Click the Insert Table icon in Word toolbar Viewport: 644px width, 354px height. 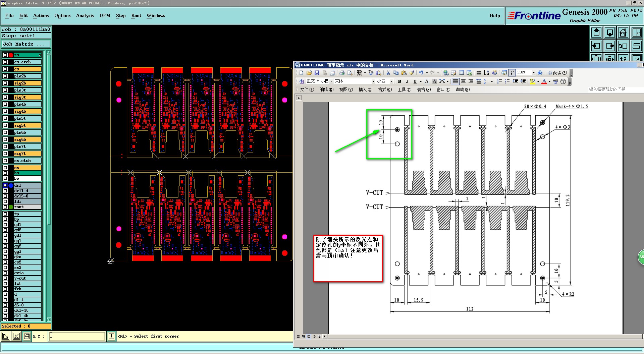[x=462, y=73]
